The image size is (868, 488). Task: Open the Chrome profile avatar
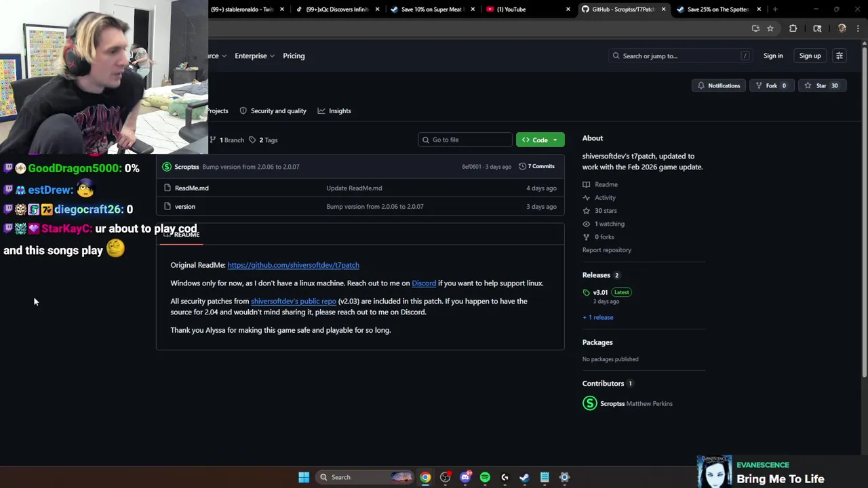(842, 28)
